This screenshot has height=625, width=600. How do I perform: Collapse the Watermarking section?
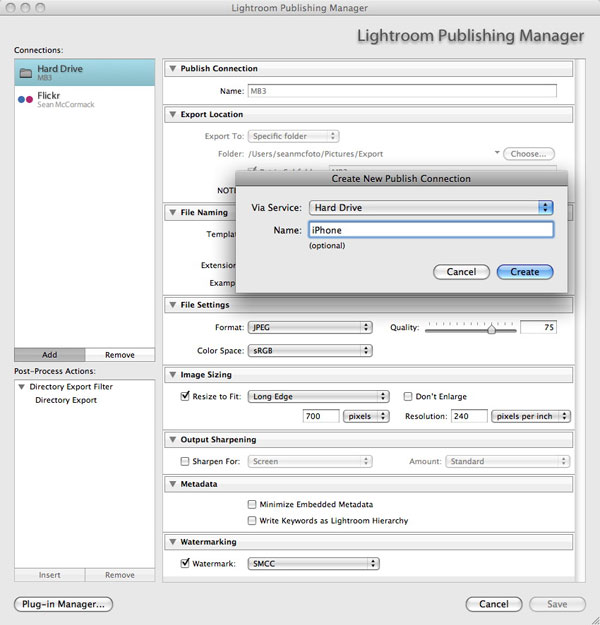pos(173,542)
